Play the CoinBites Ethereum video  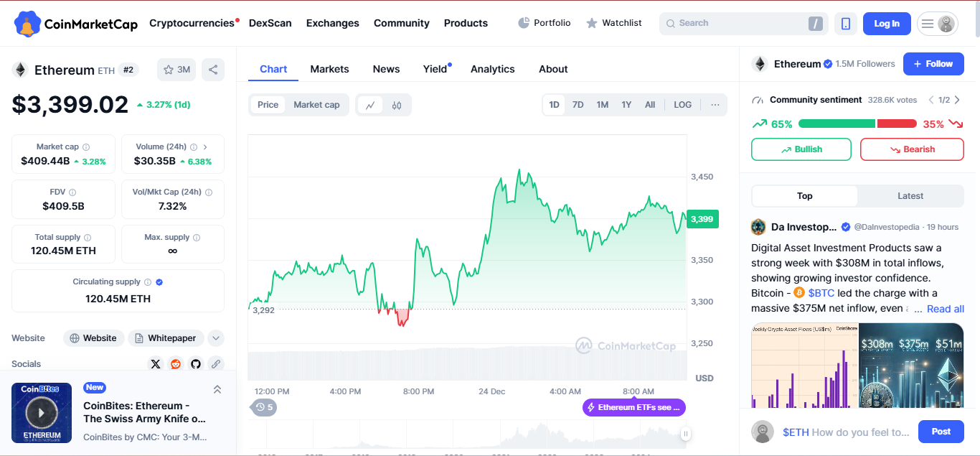(x=42, y=413)
